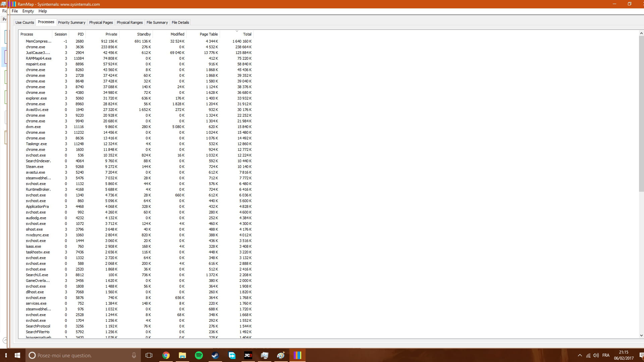This screenshot has height=362, width=644.
Task: Open the Empty menu
Action: click(28, 11)
